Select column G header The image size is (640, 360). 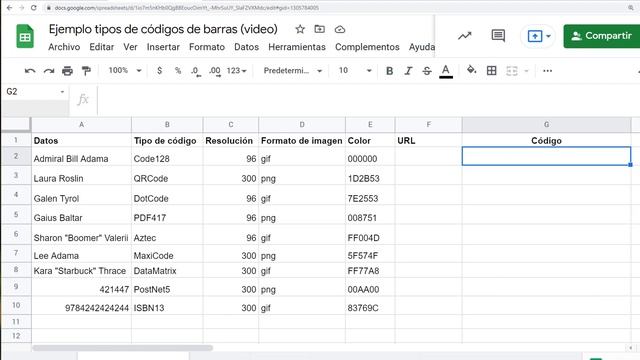[x=546, y=124]
